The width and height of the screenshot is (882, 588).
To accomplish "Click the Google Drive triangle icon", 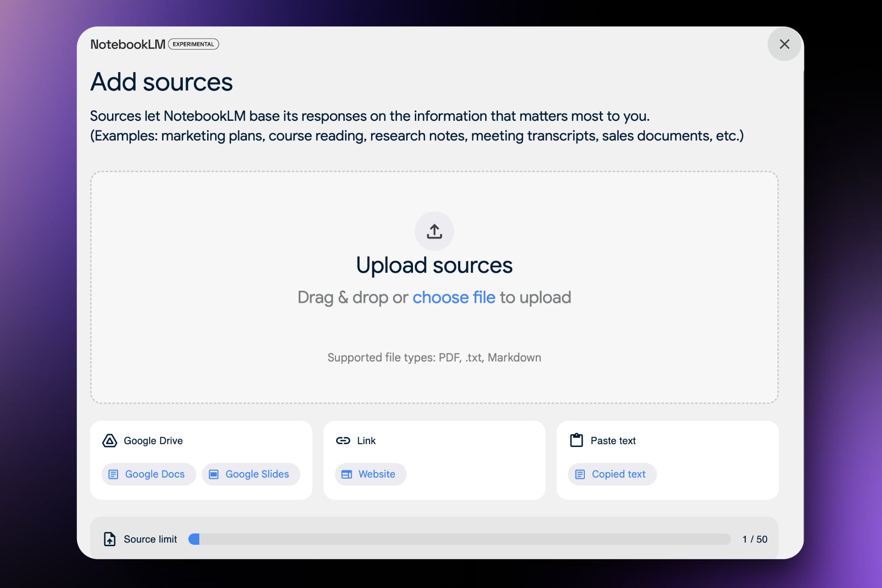I will pyautogui.click(x=109, y=441).
